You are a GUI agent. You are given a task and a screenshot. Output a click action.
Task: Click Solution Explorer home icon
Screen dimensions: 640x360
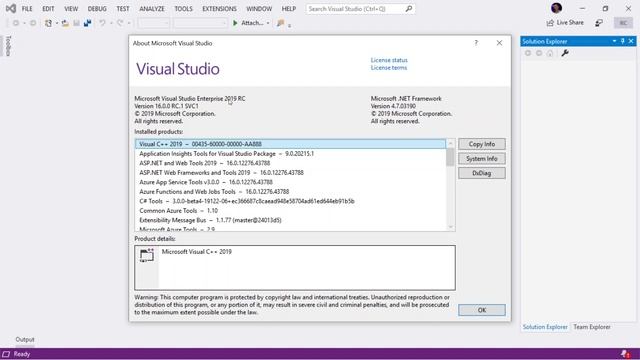(550, 53)
